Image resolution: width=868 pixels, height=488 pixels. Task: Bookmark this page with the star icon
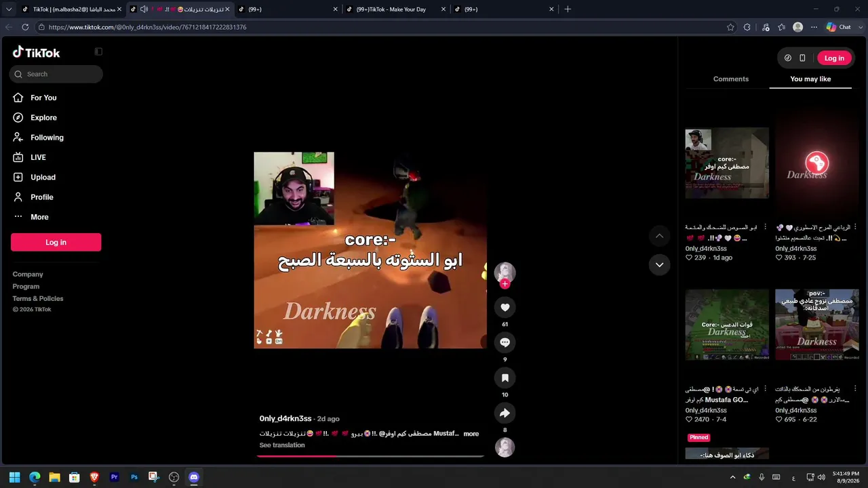(730, 27)
